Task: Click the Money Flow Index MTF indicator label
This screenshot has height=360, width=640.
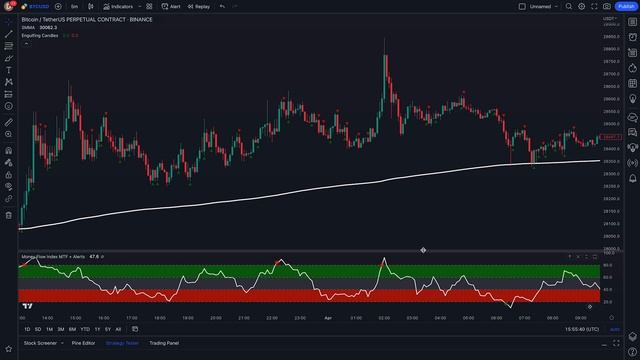Action: pos(53,257)
